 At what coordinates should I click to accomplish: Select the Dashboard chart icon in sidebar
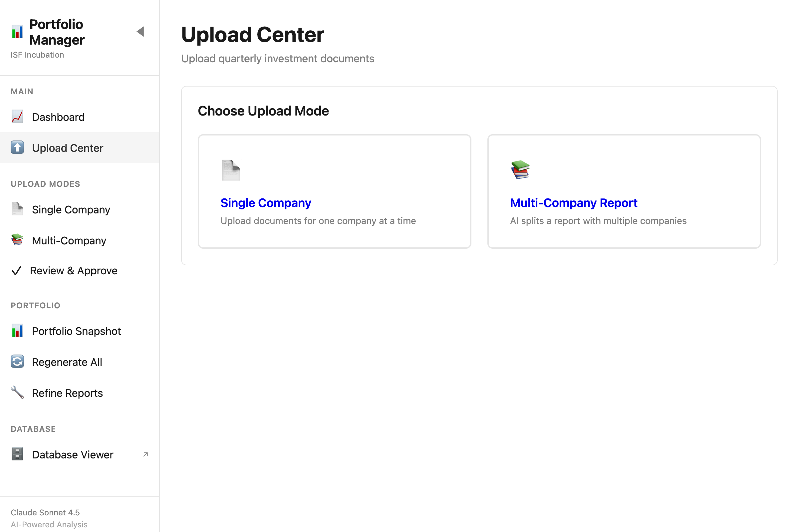[x=17, y=117]
